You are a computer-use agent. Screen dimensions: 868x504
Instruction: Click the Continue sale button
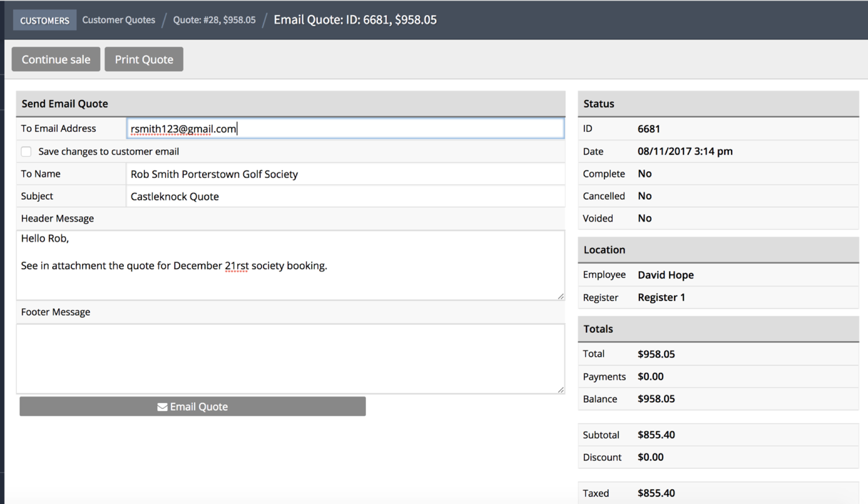coord(56,59)
